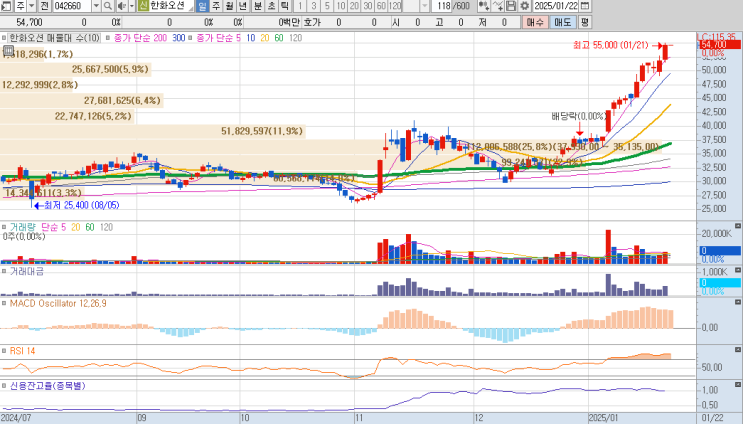Click the add indicator icon left of the line tool
This screenshot has height=424, width=743.
[x=485, y=6]
